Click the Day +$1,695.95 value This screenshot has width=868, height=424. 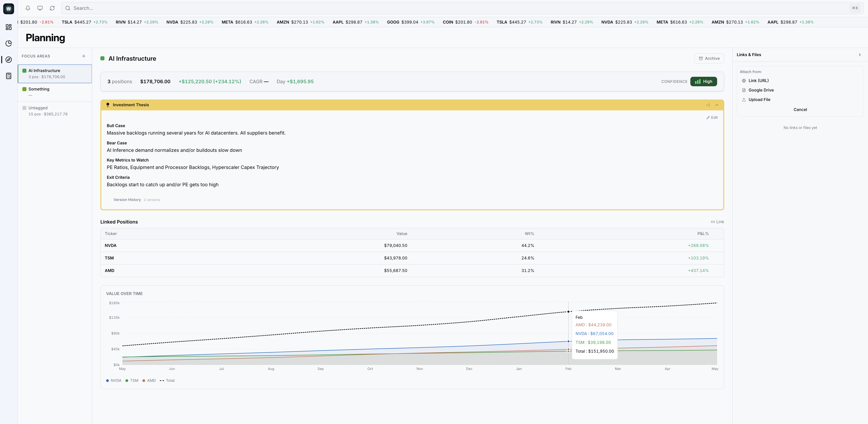click(295, 82)
